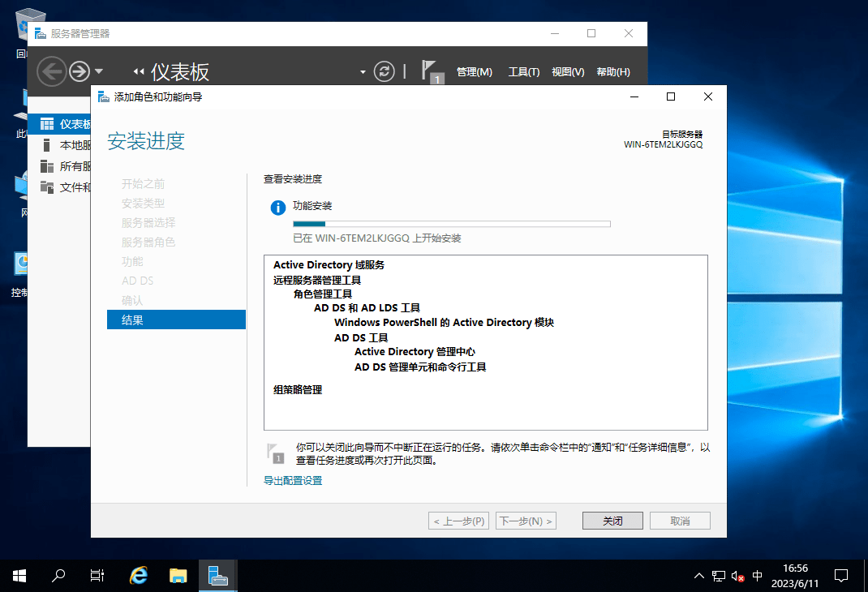Click the 导出配置设置 link
The image size is (868, 592).
293,481
